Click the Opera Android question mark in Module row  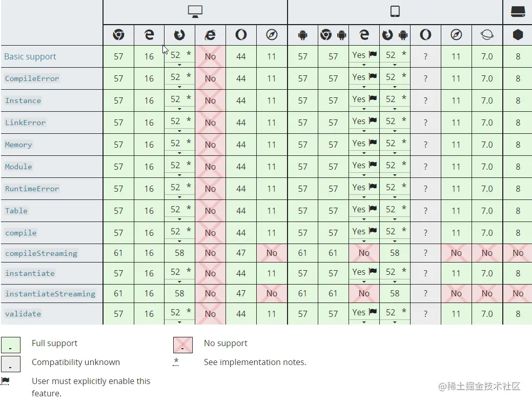[425, 167]
